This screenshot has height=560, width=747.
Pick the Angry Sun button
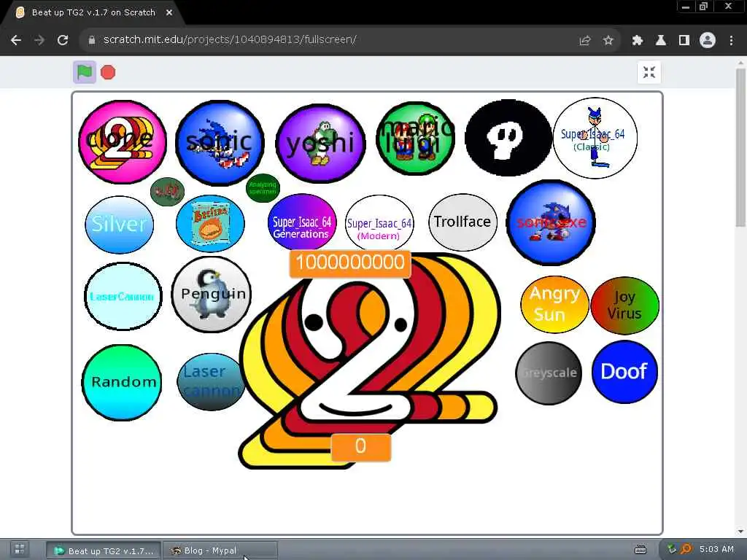point(554,304)
